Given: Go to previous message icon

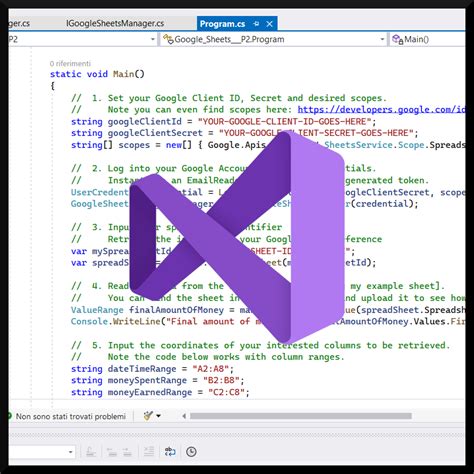Looking at the screenshot, I should coord(111,452).
